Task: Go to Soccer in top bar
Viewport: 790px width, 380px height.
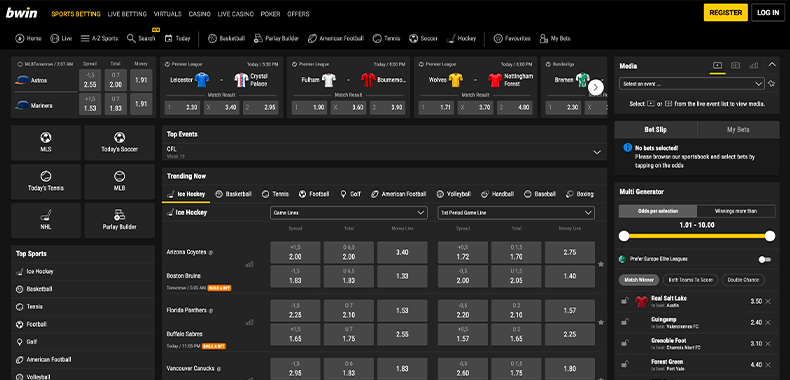Action: tap(423, 38)
